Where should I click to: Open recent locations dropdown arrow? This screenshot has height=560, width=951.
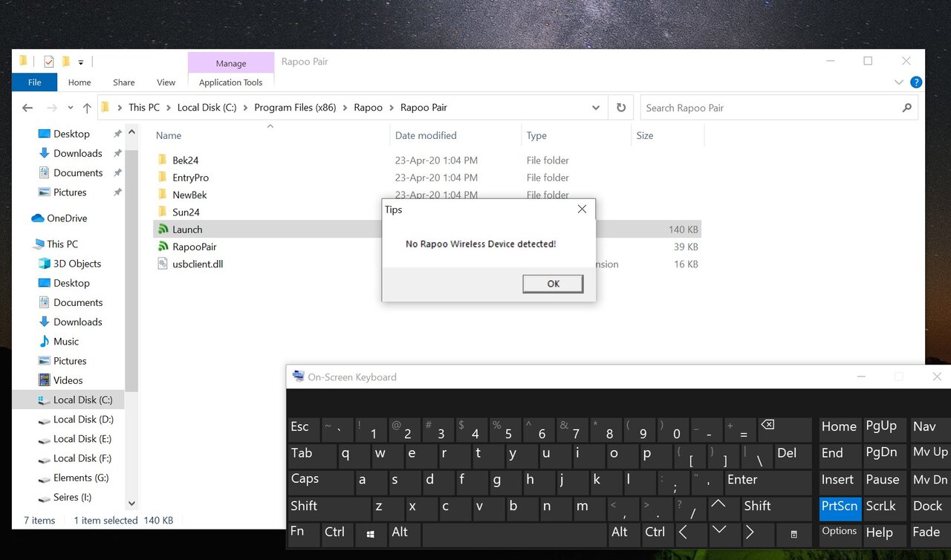71,108
